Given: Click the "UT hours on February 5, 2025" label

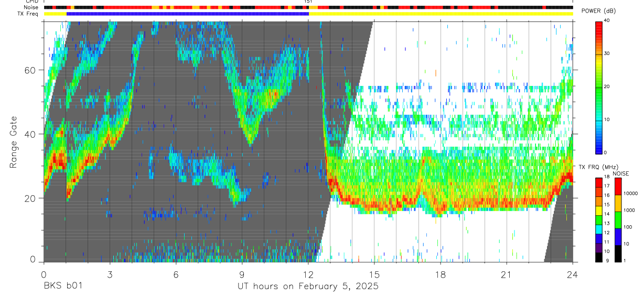Looking at the screenshot, I should coord(308,287).
